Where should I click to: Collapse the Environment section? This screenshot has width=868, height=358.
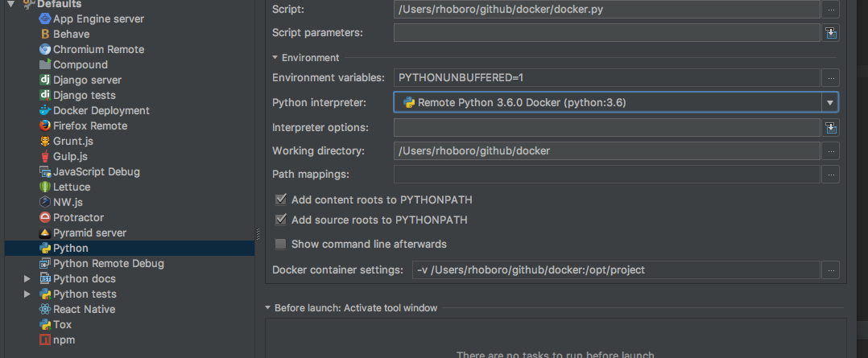pos(275,58)
